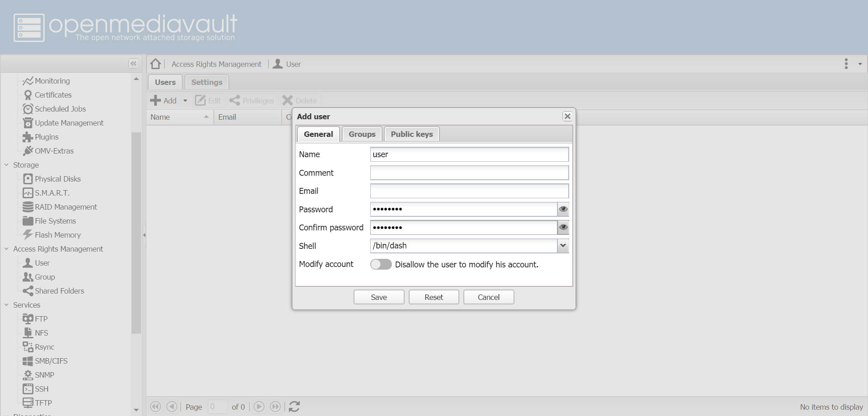Sort by the Name column header
The width and height of the screenshot is (868, 416).
click(180, 117)
